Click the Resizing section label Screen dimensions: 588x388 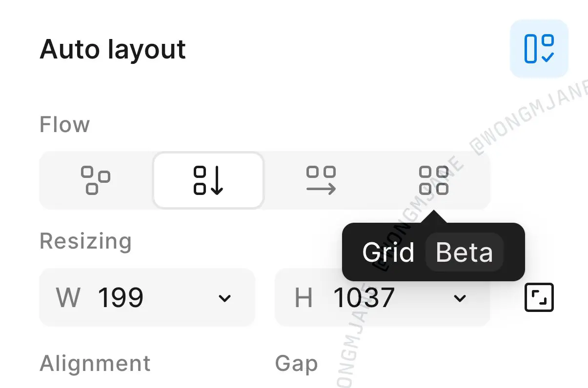85,241
